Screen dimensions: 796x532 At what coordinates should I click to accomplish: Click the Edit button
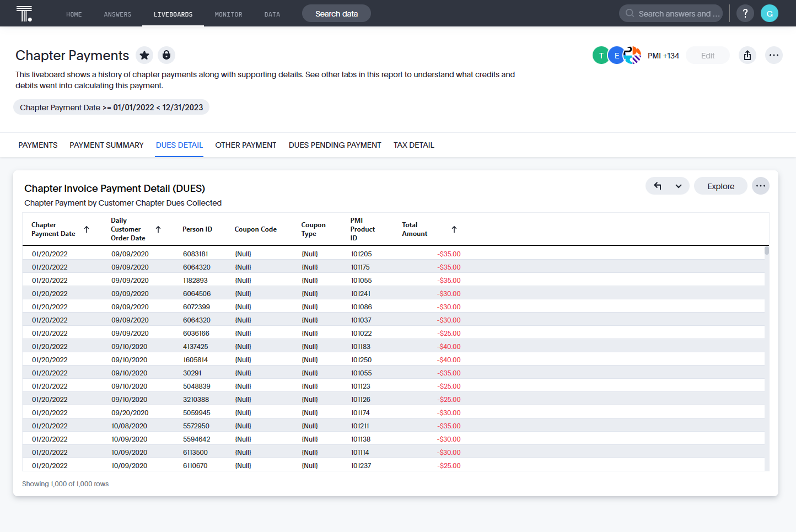(708, 55)
